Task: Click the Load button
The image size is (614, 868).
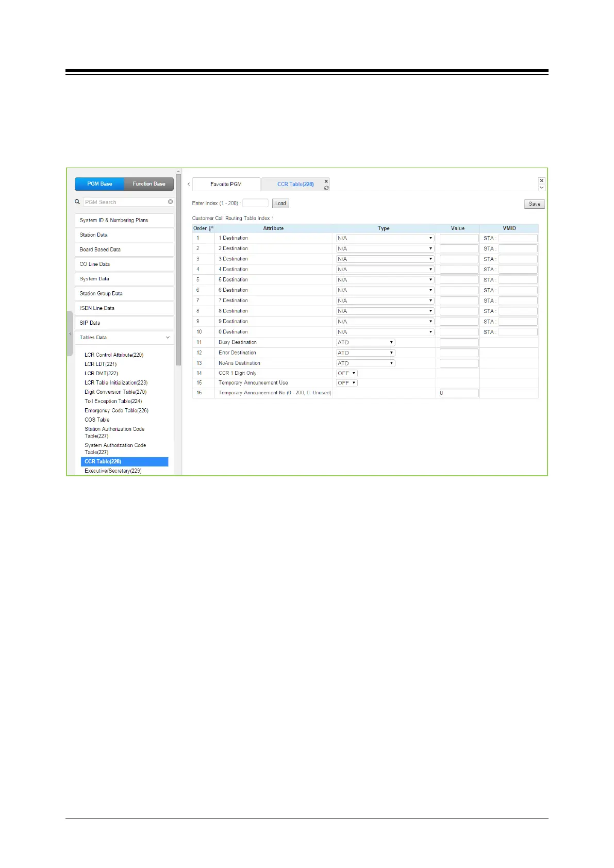Action: pyautogui.click(x=280, y=203)
